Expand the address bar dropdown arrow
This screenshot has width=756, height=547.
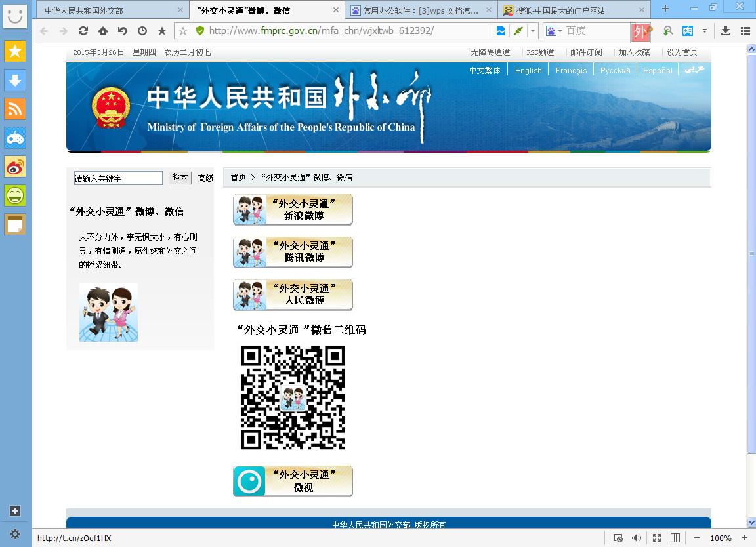click(533, 31)
